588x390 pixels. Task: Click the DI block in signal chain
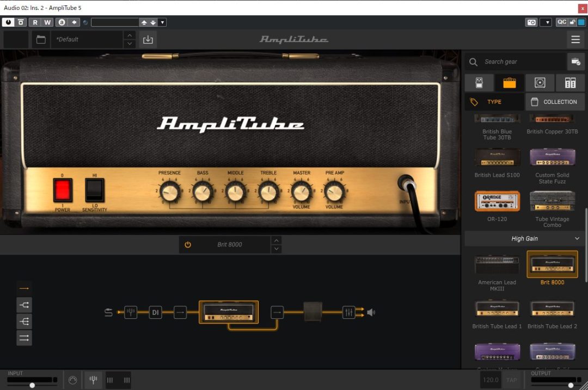tap(155, 312)
